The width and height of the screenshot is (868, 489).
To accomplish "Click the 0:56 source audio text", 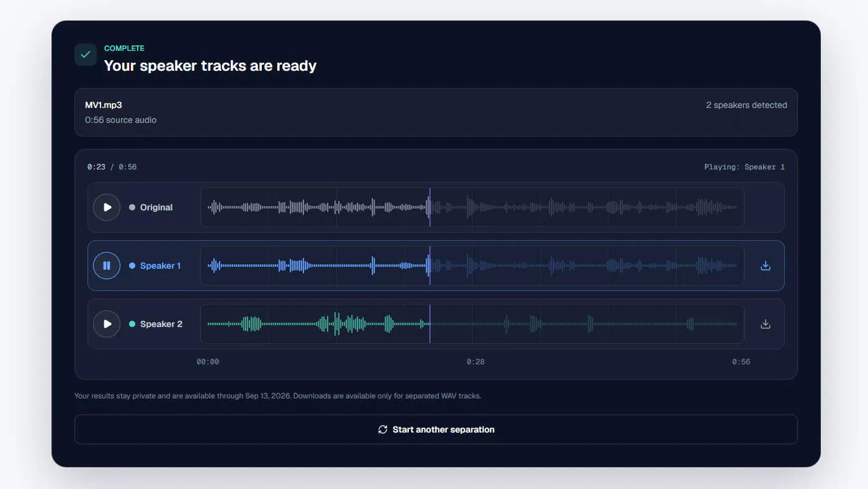I will [121, 120].
